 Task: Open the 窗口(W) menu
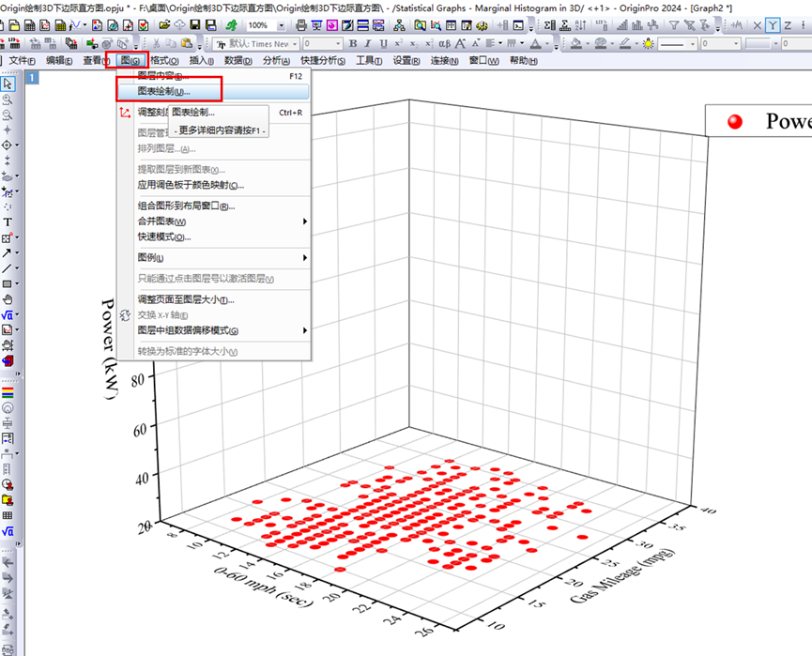tap(483, 61)
